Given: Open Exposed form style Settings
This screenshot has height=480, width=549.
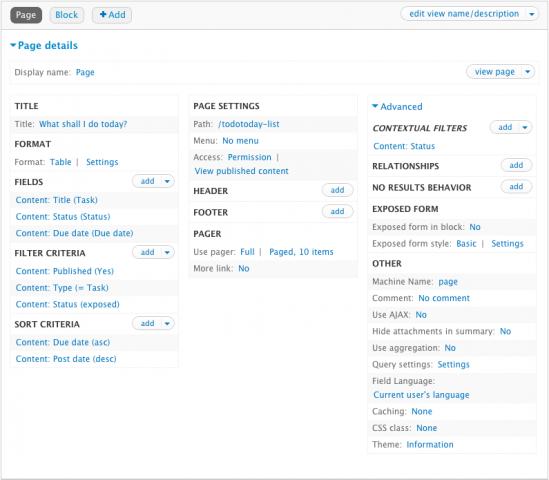Looking at the screenshot, I should [x=507, y=243].
